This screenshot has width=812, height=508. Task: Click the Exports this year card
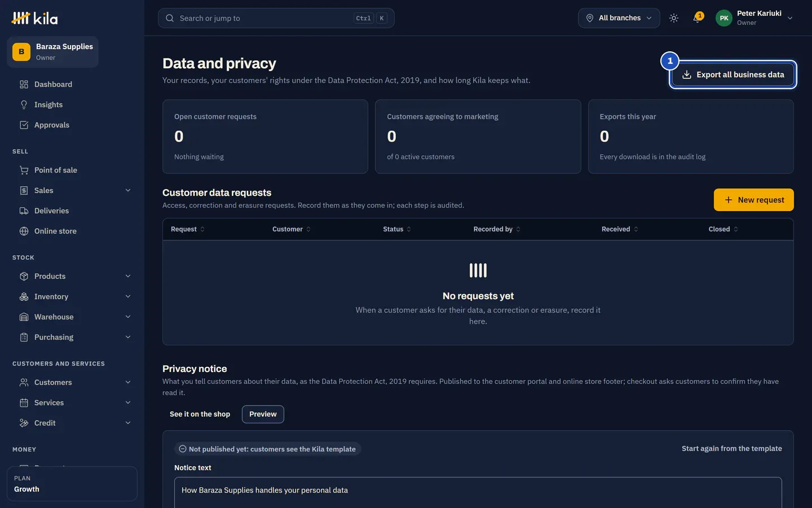pos(691,137)
